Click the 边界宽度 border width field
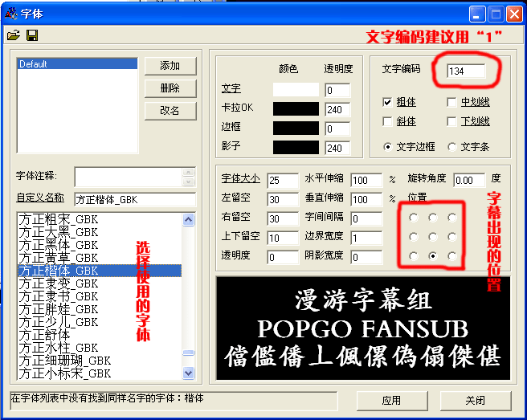 pyautogui.click(x=366, y=239)
